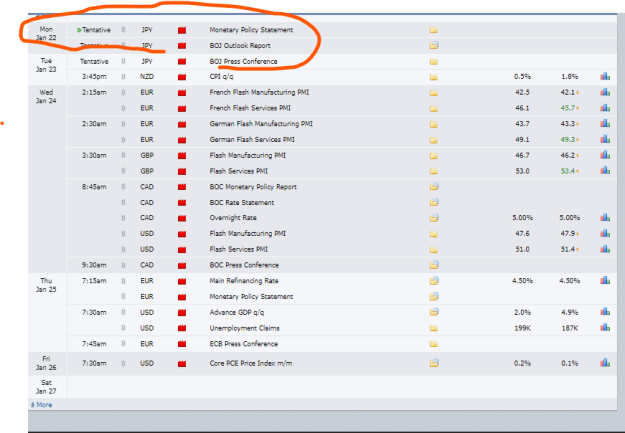Click 4.9% previous value for Advance GDP

[x=570, y=312]
